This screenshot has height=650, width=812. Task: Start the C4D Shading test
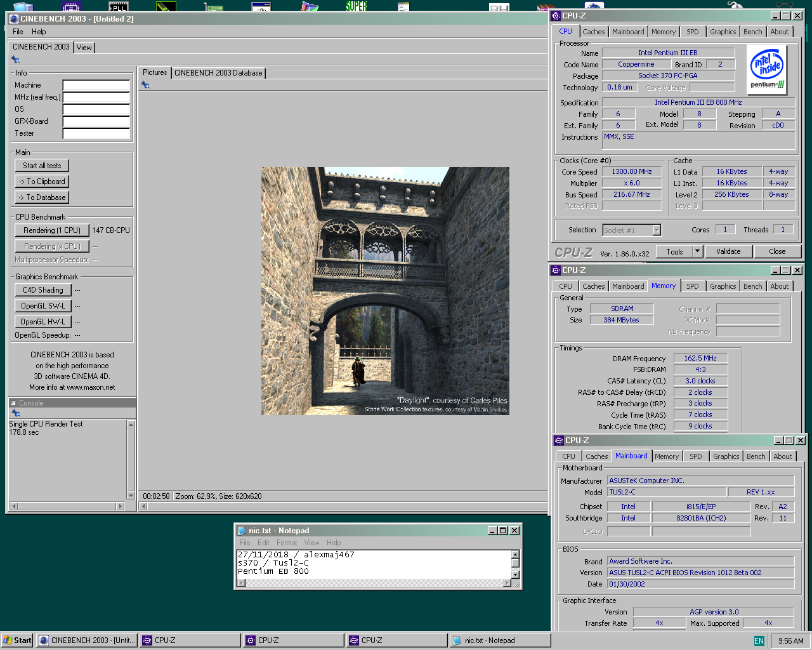point(43,290)
